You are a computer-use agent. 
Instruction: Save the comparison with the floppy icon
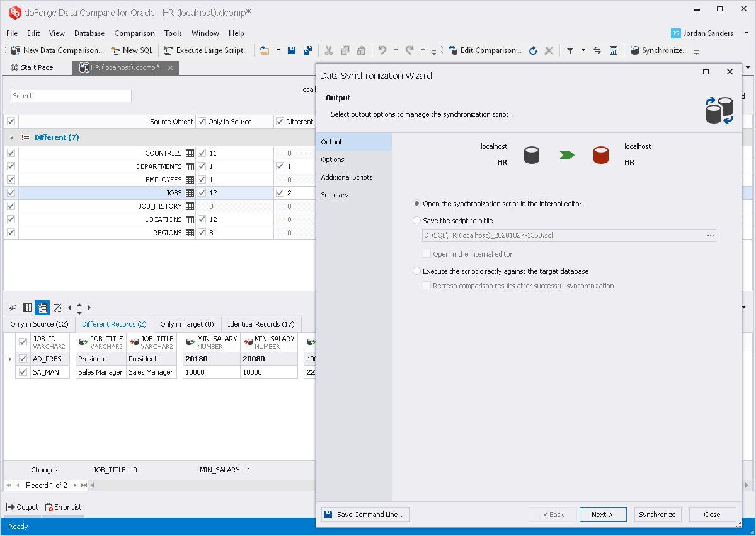292,50
